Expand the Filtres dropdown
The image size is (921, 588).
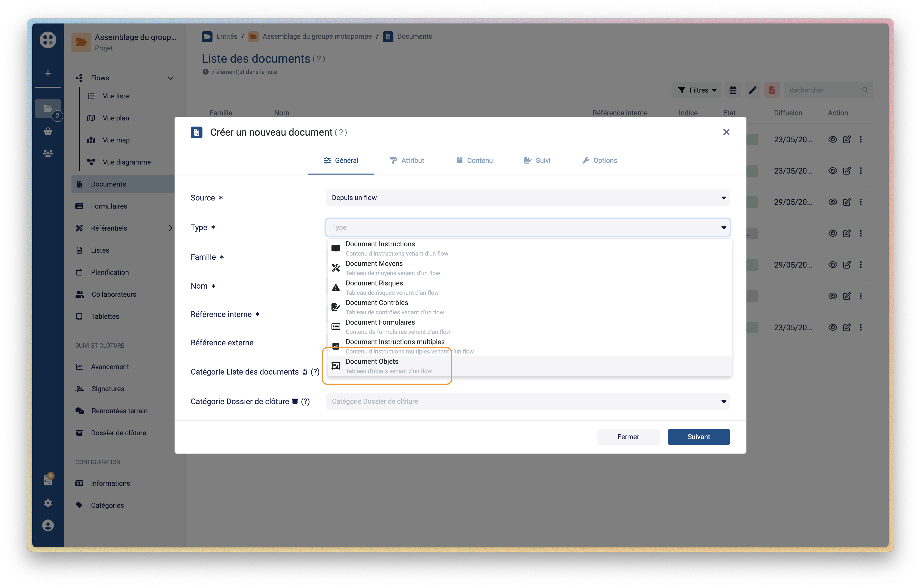(696, 90)
